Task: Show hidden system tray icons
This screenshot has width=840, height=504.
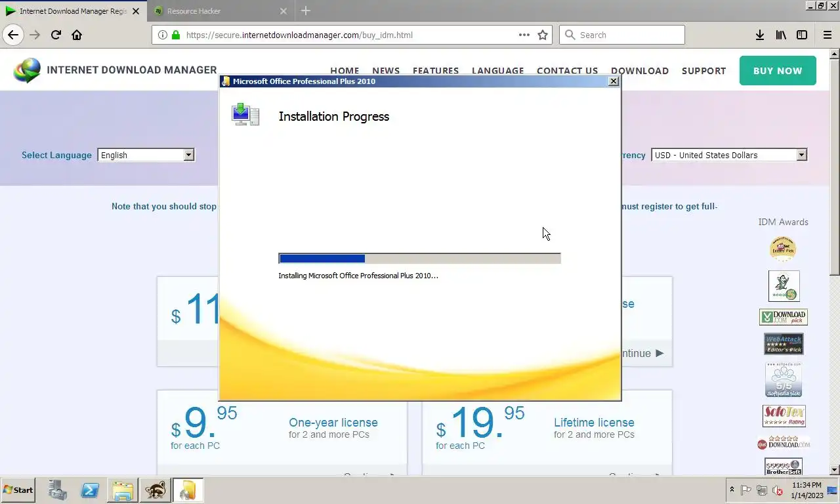Action: pos(732,490)
